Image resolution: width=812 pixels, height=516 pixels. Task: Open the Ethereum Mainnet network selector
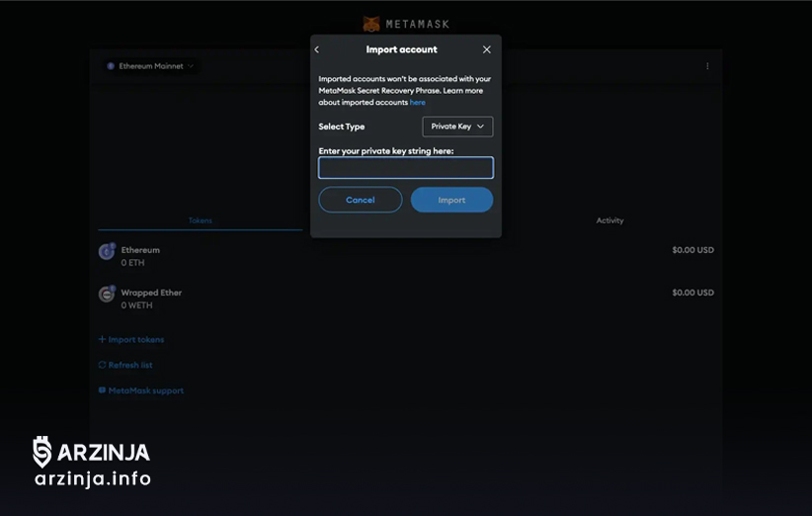(x=150, y=66)
